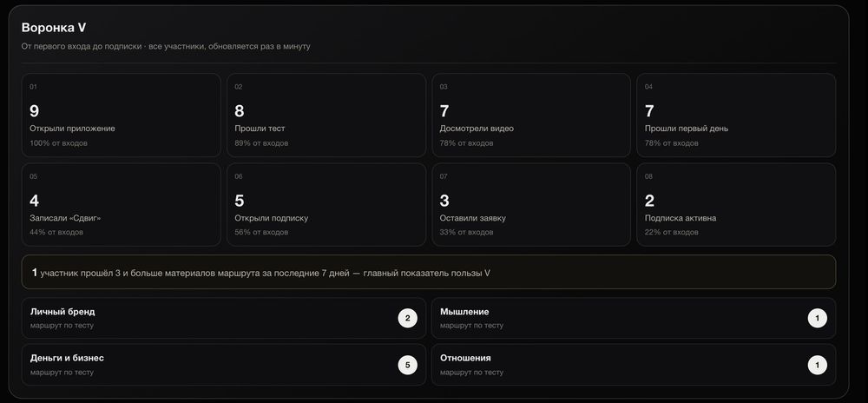The width and height of the screenshot is (868, 403).
Task: Select the 'Мышление' route row
Action: pos(634,318)
